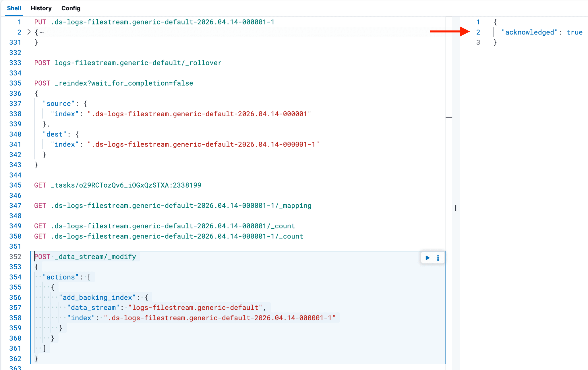
Task: Open request options three-dot menu
Action: click(438, 258)
